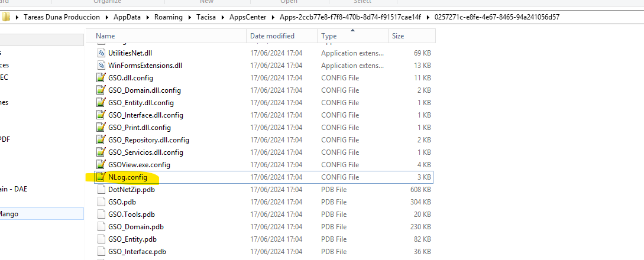Sort files by Name column header
Image resolution: width=644 pixels, height=260 pixels.
point(105,36)
